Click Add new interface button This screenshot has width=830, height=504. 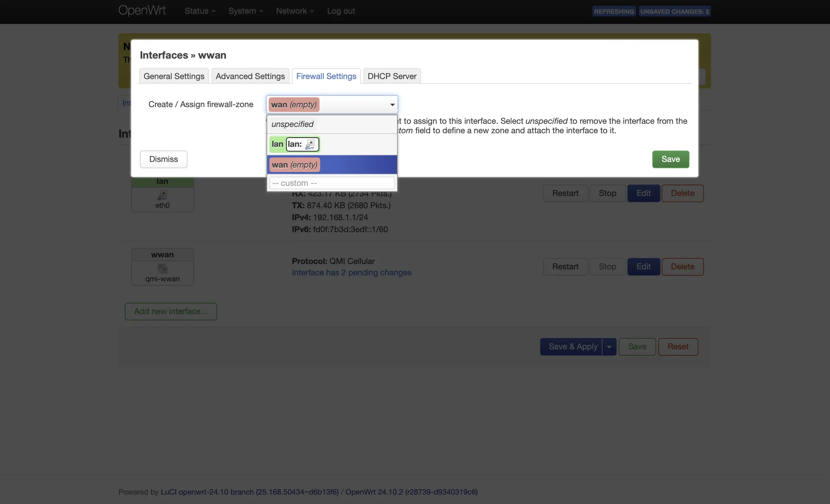[170, 312]
